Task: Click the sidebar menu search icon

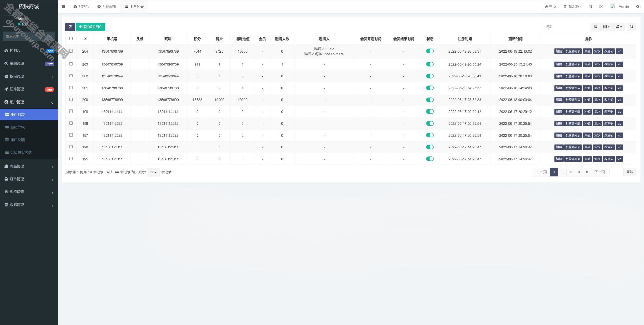Action: point(50,36)
